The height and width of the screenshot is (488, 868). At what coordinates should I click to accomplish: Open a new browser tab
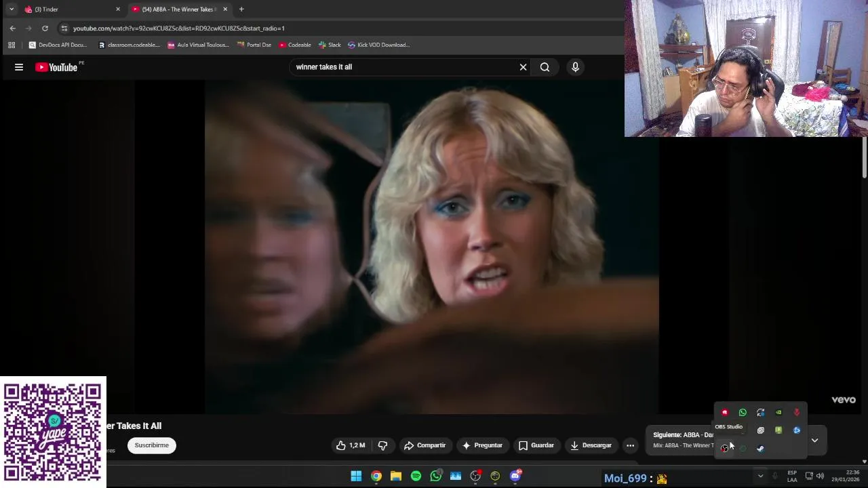pyautogui.click(x=241, y=9)
